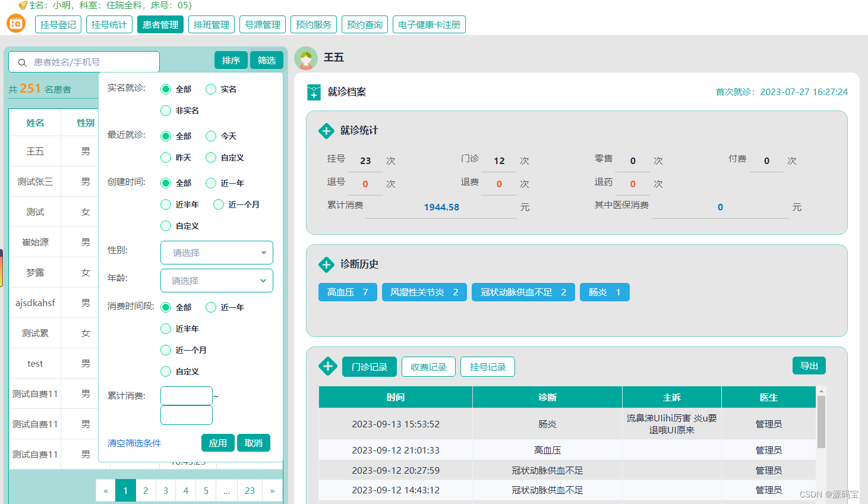Click the plus icon beside 就诊统计
This screenshot has width=868, height=504.
(x=326, y=131)
